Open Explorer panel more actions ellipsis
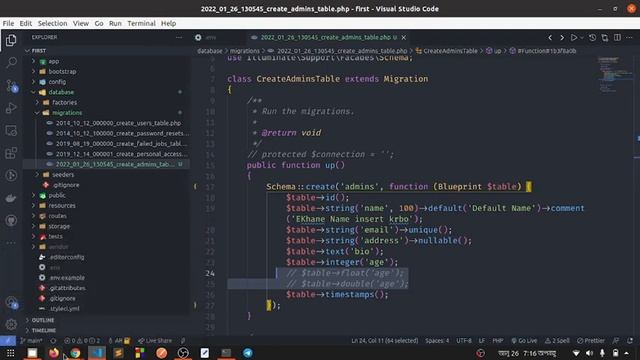This screenshot has height=360, width=640. click(179, 37)
